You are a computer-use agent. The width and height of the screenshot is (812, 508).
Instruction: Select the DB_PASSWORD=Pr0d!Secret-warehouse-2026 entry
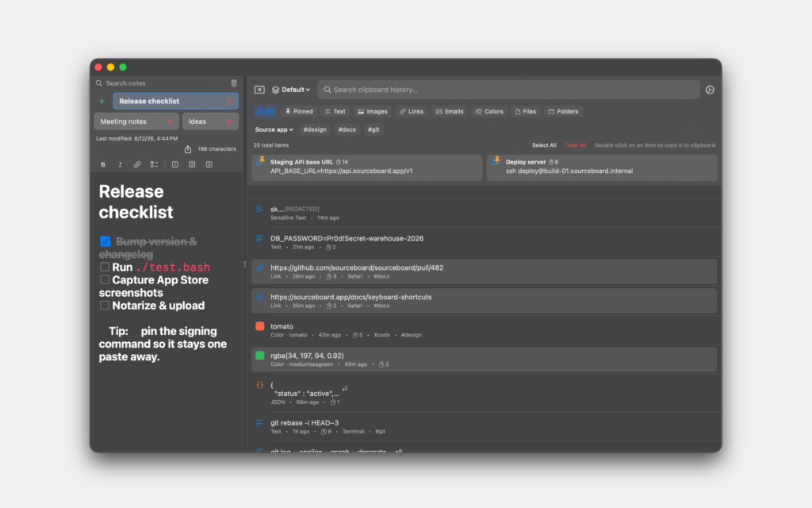pos(485,242)
